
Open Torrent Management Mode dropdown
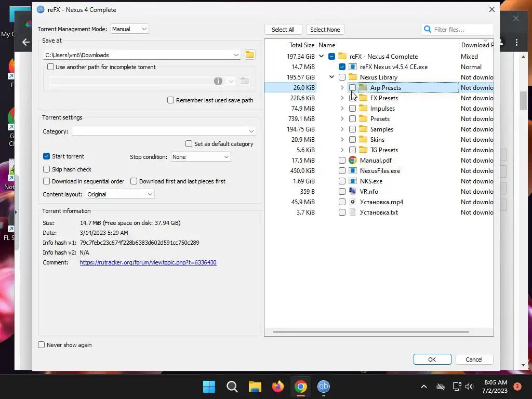coord(129,29)
